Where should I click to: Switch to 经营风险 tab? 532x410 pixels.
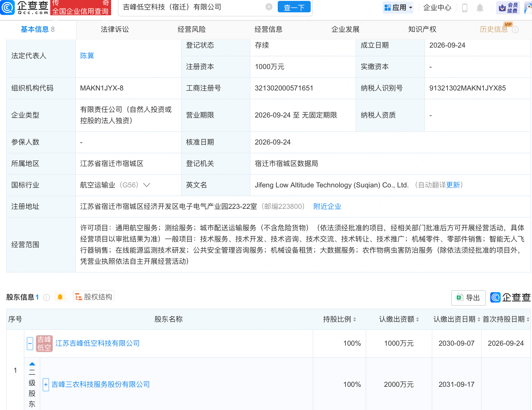(x=192, y=29)
